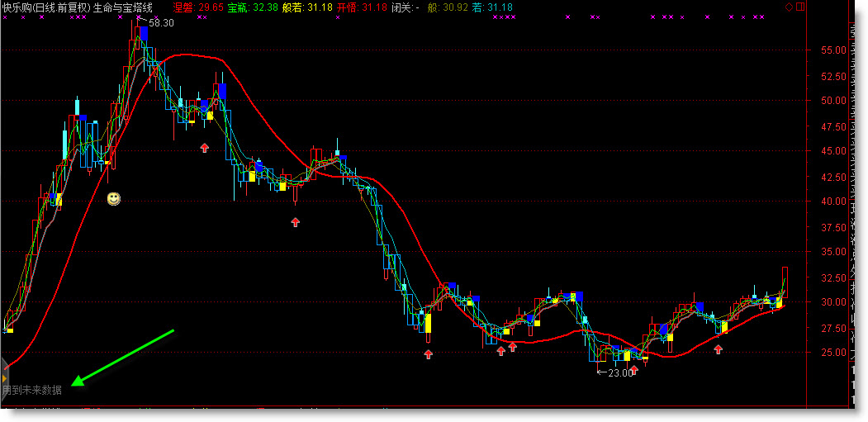Click the rightmost red up-arrow signal
This screenshot has width=868, height=422.
coord(719,349)
